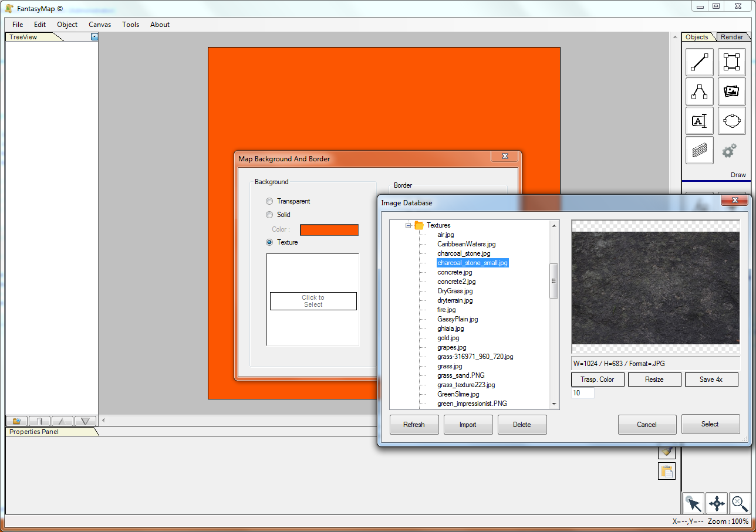Click the move up triangle button
Image resolution: width=756 pixels, height=532 pixels.
tap(62, 421)
